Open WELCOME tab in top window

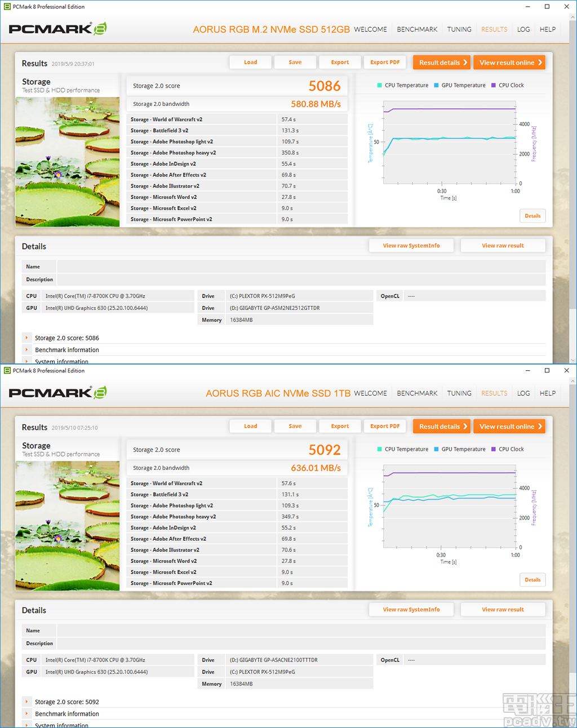(370, 29)
